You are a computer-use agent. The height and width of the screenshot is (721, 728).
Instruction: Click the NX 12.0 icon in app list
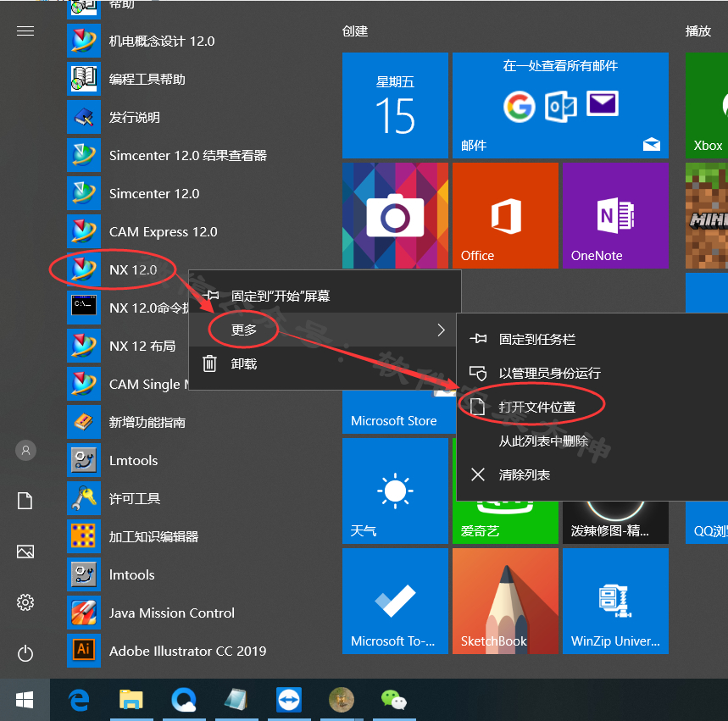[84, 269]
